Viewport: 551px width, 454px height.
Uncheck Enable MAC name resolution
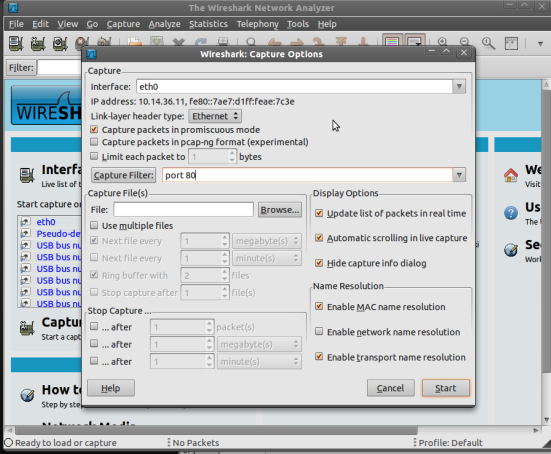pyautogui.click(x=319, y=306)
